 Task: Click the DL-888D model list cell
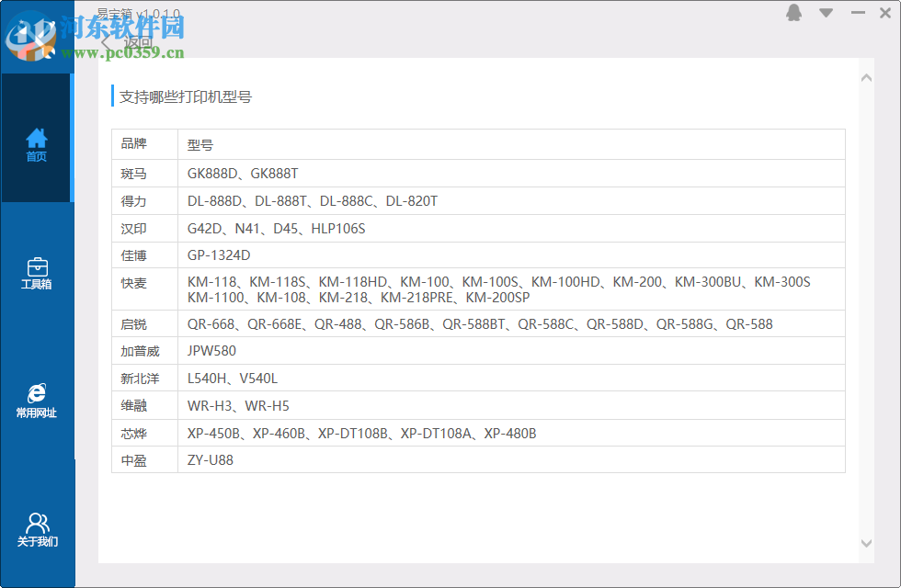pos(511,201)
